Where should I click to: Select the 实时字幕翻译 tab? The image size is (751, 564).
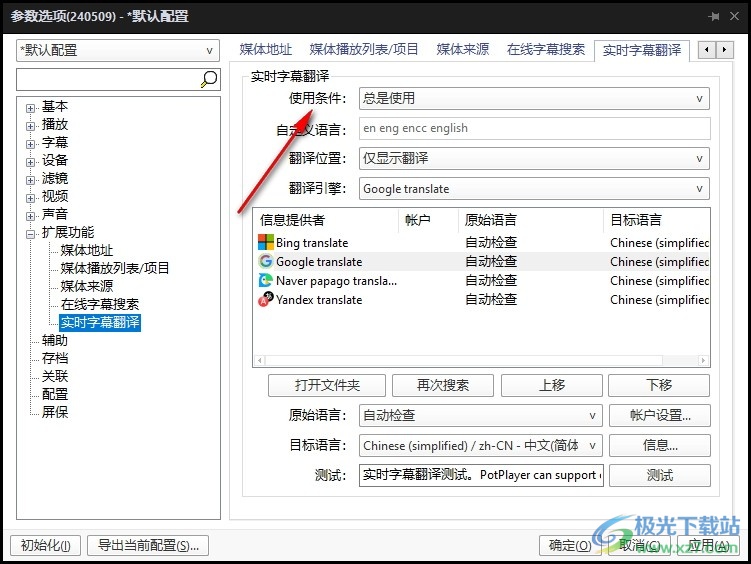642,50
